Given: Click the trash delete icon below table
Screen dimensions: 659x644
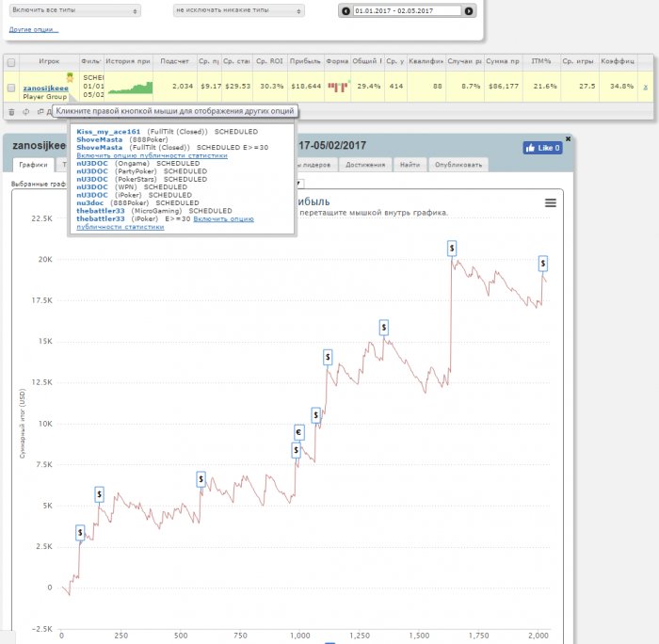Looking at the screenshot, I should click(11, 111).
